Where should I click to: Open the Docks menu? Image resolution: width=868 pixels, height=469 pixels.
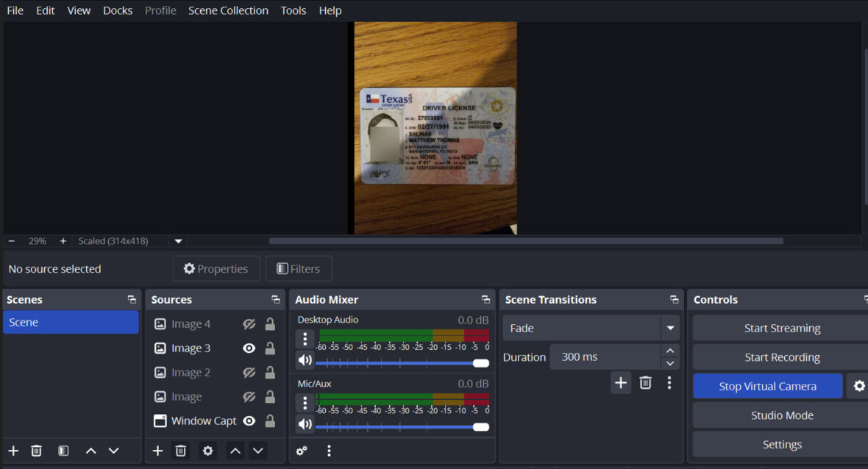click(x=118, y=10)
